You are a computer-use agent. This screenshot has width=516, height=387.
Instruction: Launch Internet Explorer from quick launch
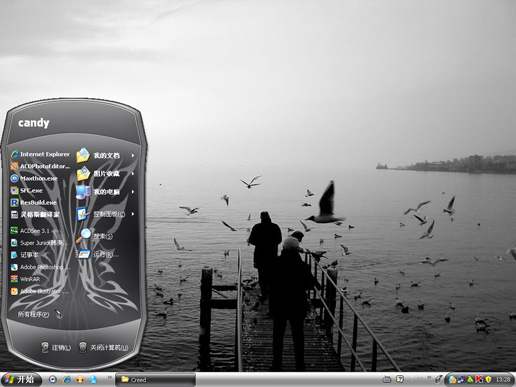[67, 379]
